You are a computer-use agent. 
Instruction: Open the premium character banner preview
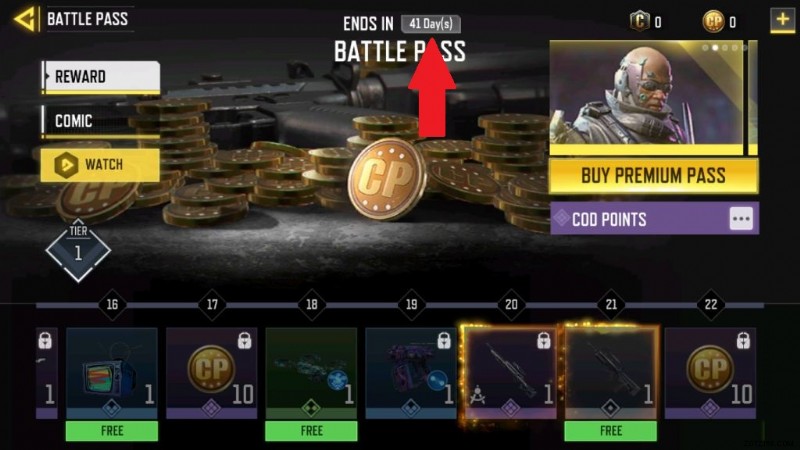click(646, 97)
